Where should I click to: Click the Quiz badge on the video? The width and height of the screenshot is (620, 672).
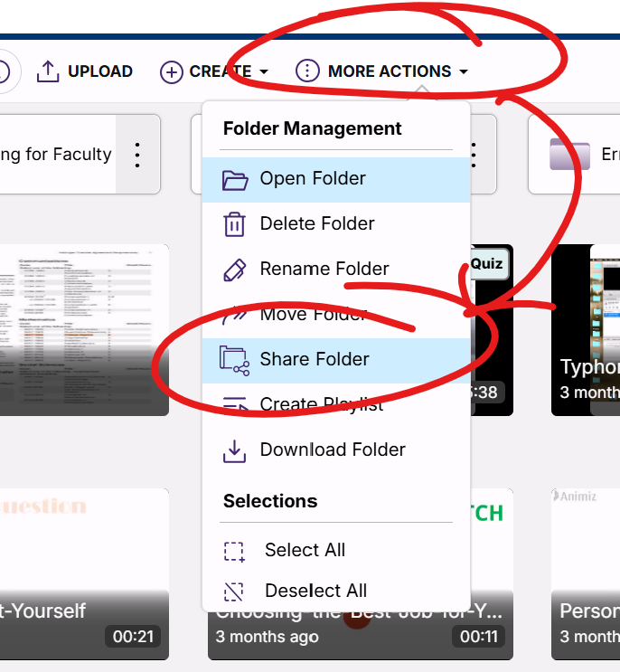pos(489,264)
